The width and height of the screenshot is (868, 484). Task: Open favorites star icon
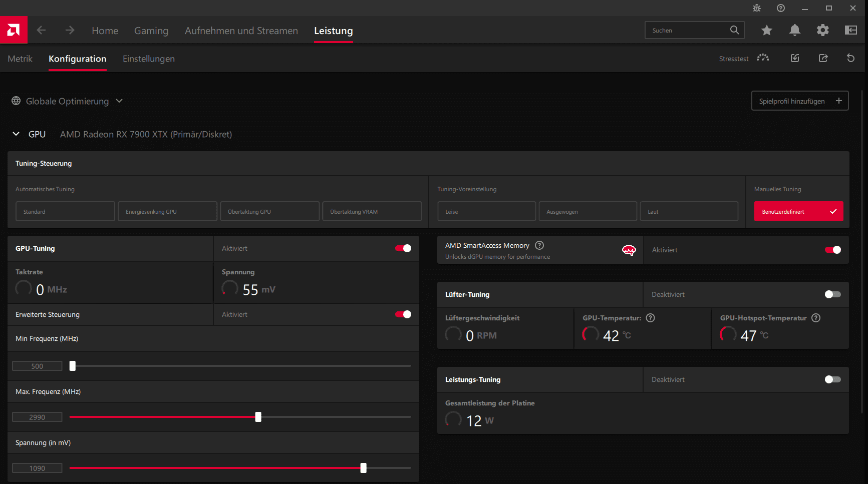[767, 31]
